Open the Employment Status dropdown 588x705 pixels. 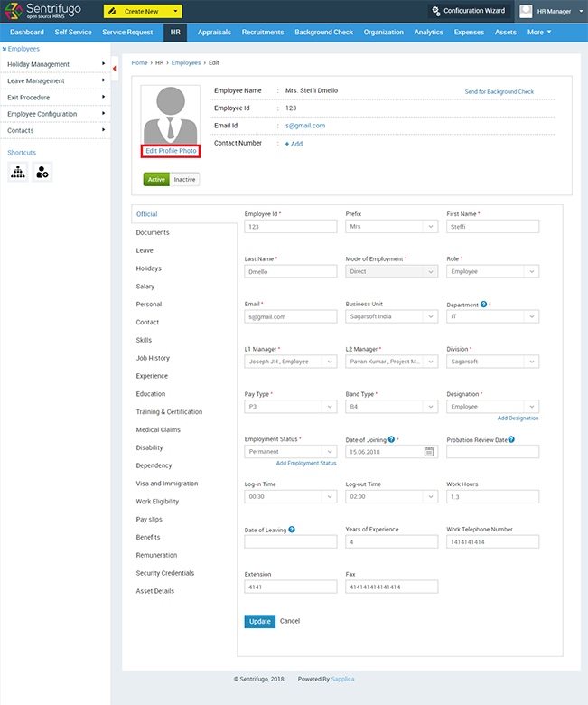coord(291,451)
